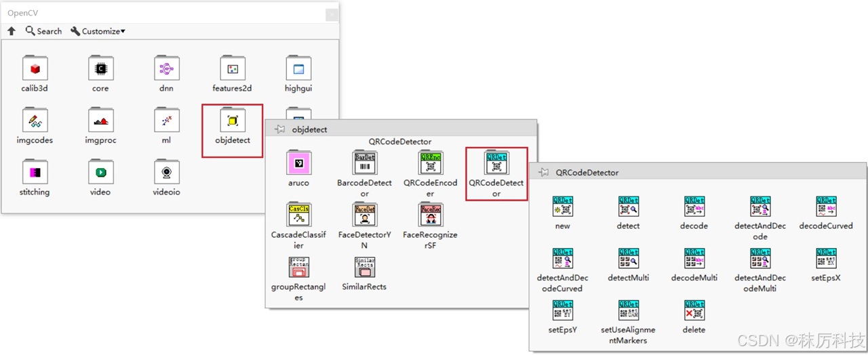This screenshot has width=868, height=355.
Task: Select the detectMulti function icon
Action: coord(629,258)
